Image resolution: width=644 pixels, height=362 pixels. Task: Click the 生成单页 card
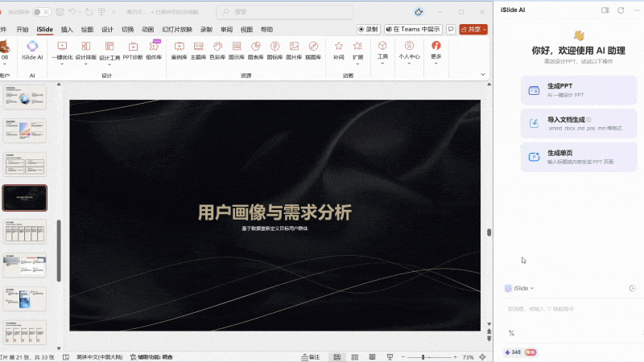click(x=579, y=157)
